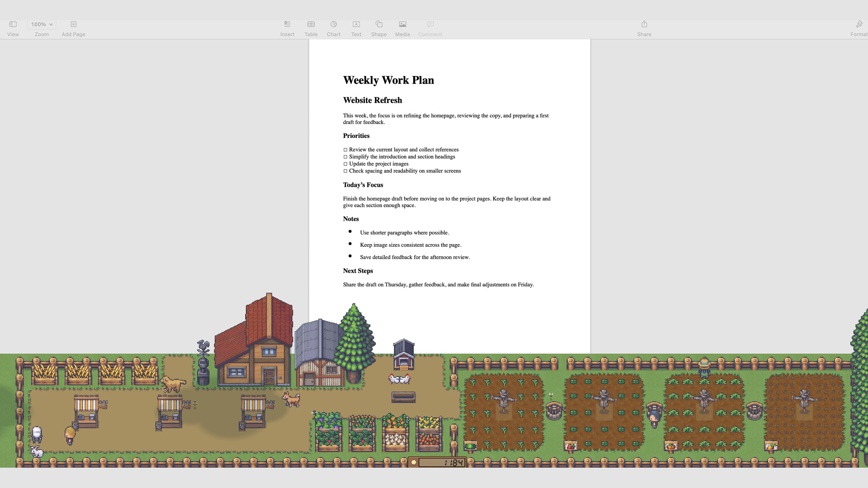This screenshot has width=868, height=488.
Task: Click the straw-hat farmer by the fence
Action: click(704, 368)
